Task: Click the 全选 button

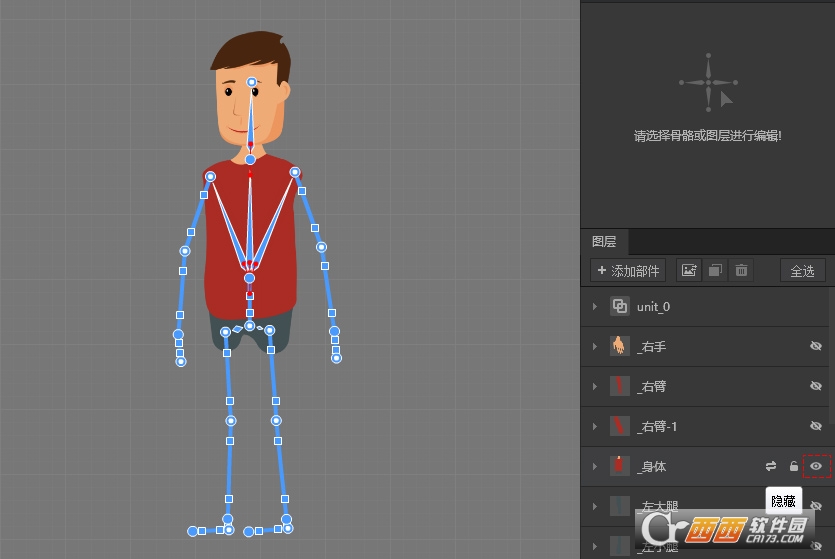Action: coord(802,270)
